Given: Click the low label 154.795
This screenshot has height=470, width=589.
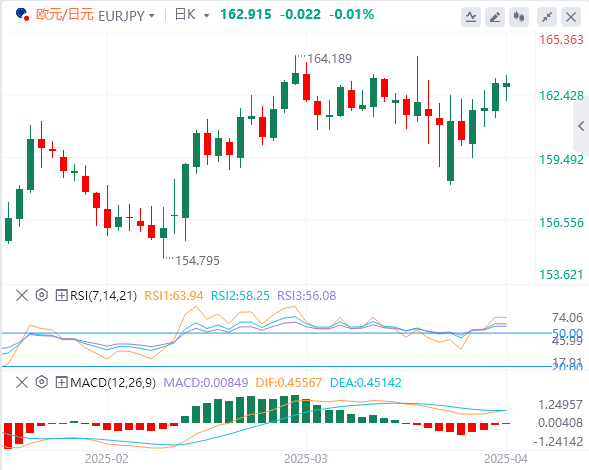Looking at the screenshot, I should (x=198, y=261).
